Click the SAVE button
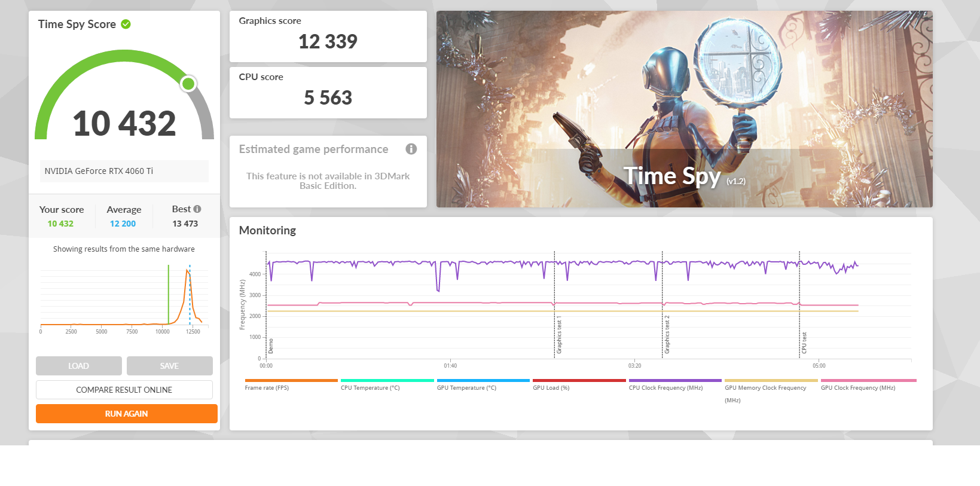This screenshot has height=486, width=980. coord(170,366)
